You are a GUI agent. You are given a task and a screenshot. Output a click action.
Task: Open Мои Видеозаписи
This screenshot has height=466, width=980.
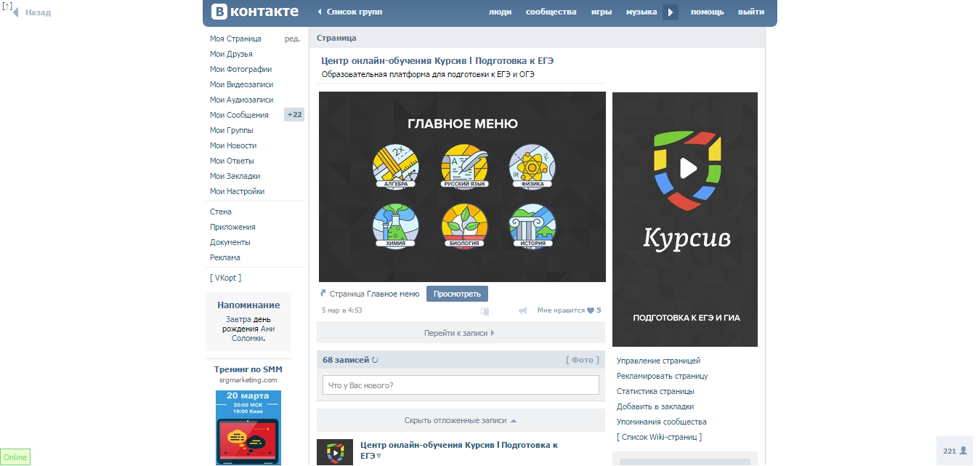pyautogui.click(x=241, y=84)
